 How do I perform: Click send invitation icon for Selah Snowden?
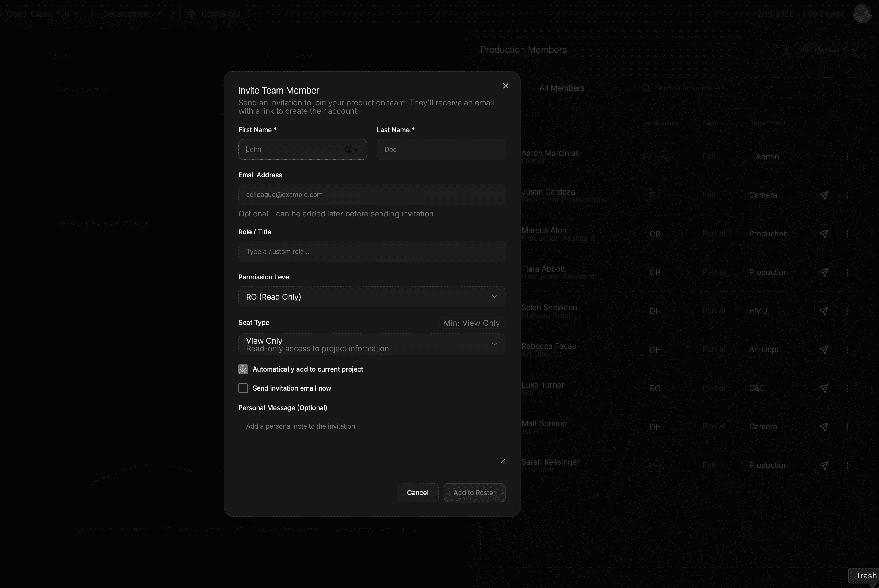(x=823, y=311)
